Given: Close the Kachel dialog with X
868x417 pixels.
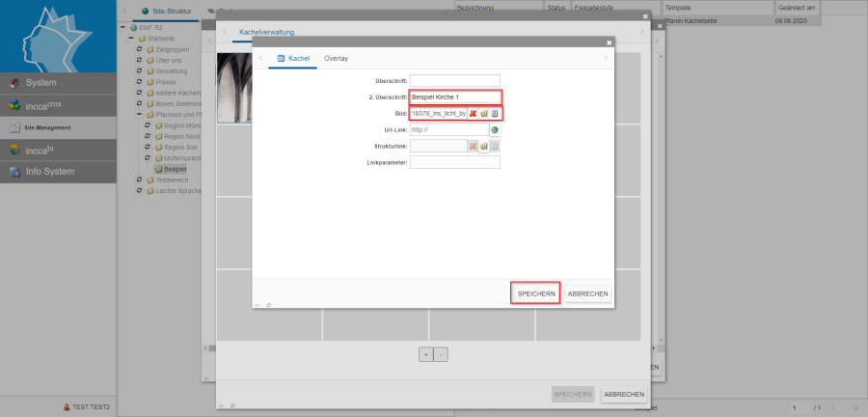Looking at the screenshot, I should coord(609,42).
